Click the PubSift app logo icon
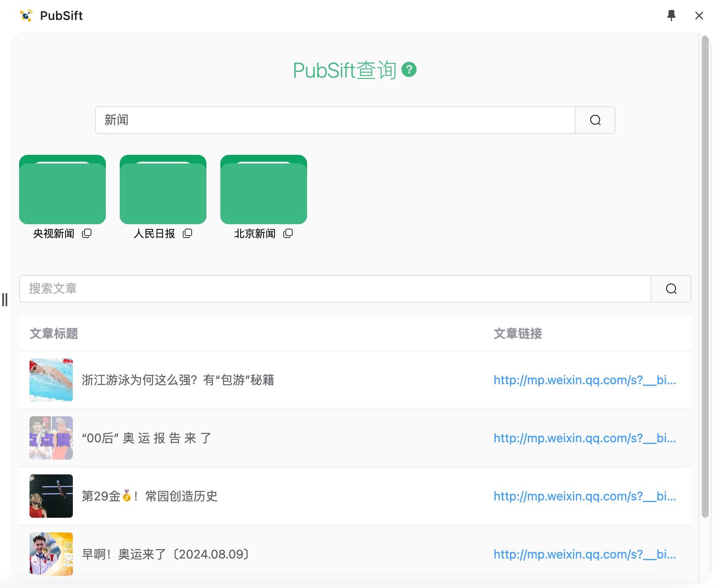Viewport: 720px width, 588px height. (26, 16)
